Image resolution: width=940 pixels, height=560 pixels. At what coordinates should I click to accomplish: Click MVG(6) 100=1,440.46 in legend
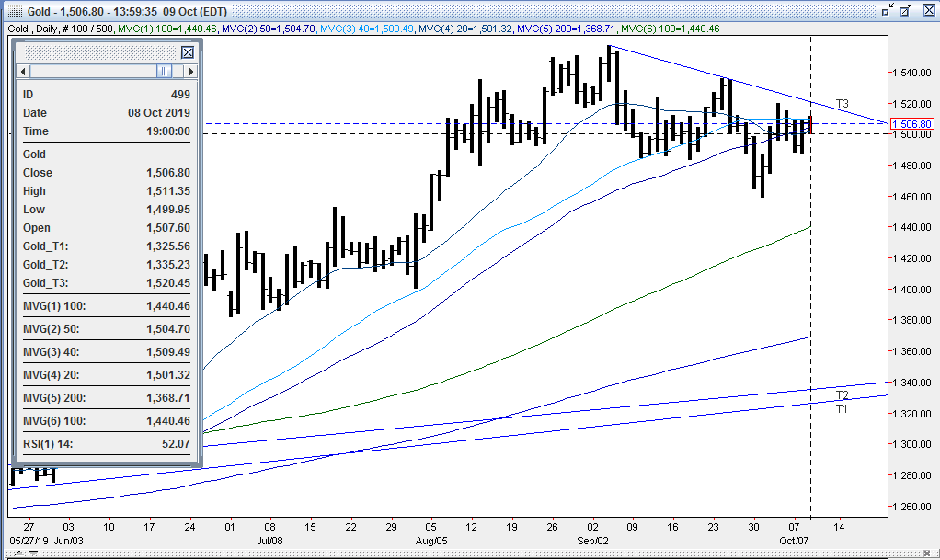[x=670, y=29]
